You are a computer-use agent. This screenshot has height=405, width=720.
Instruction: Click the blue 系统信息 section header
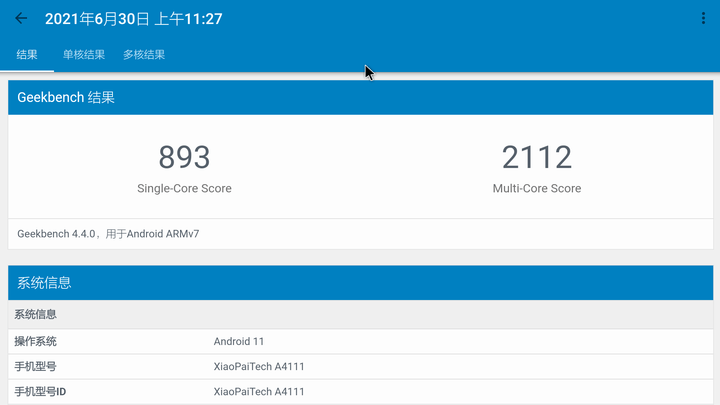pos(44,283)
